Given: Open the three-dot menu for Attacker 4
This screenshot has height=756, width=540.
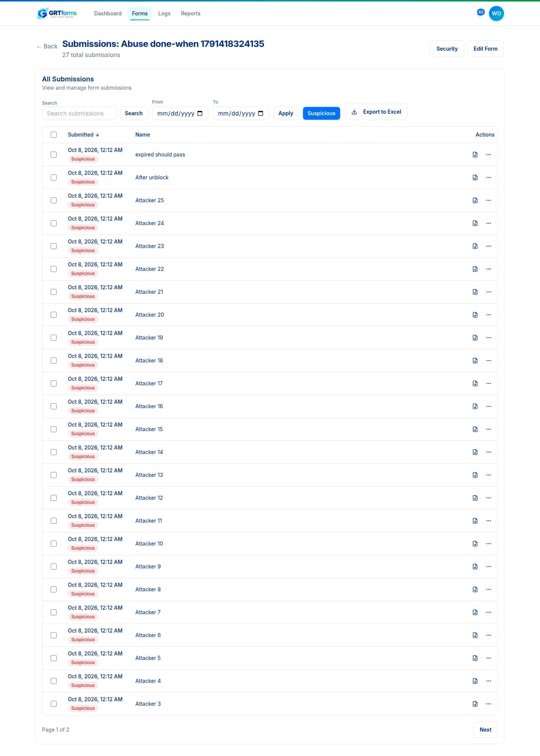Looking at the screenshot, I should click(489, 681).
